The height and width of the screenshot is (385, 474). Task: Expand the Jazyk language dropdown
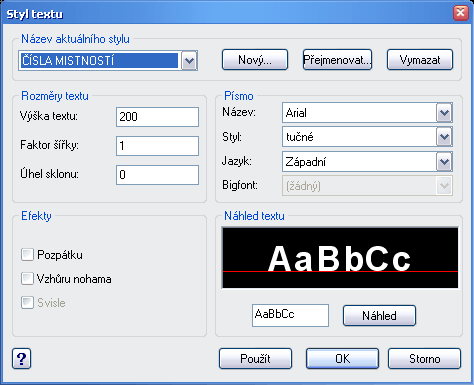tap(444, 162)
